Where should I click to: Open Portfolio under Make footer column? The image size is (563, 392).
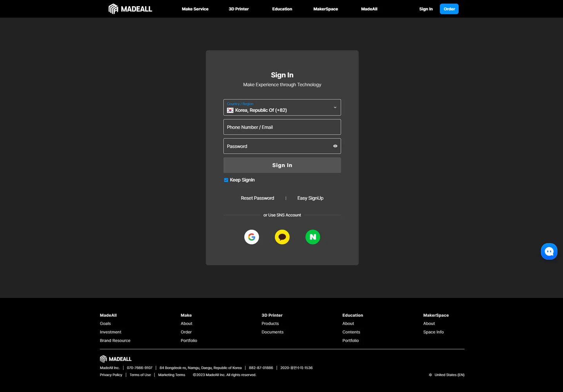[x=189, y=341]
